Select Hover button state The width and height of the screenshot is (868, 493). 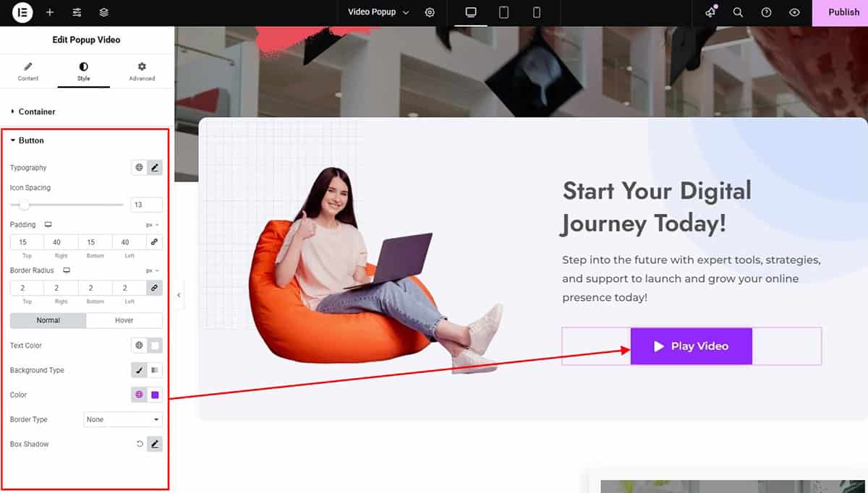(124, 320)
